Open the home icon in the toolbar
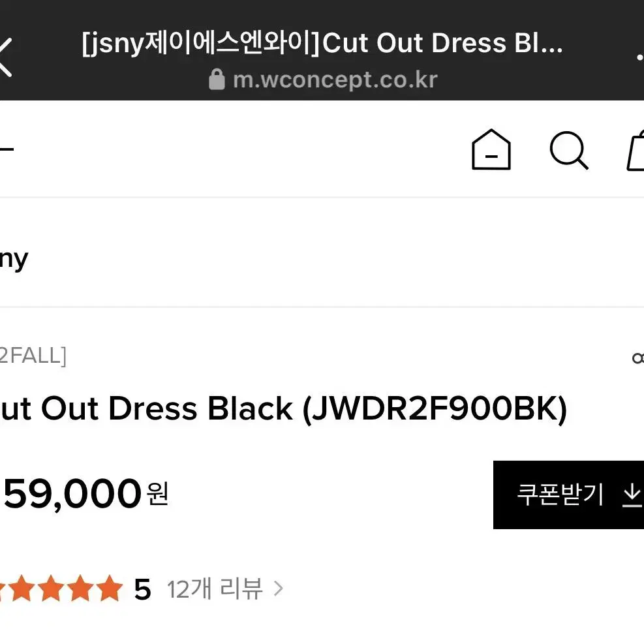Image resolution: width=644 pixels, height=644 pixels. pyautogui.click(x=491, y=149)
